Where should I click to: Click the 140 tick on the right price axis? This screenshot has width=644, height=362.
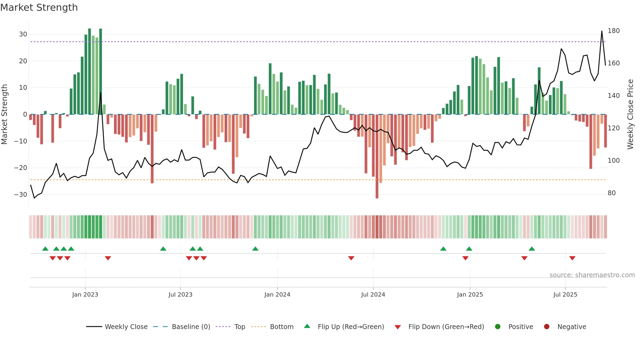pos(614,95)
